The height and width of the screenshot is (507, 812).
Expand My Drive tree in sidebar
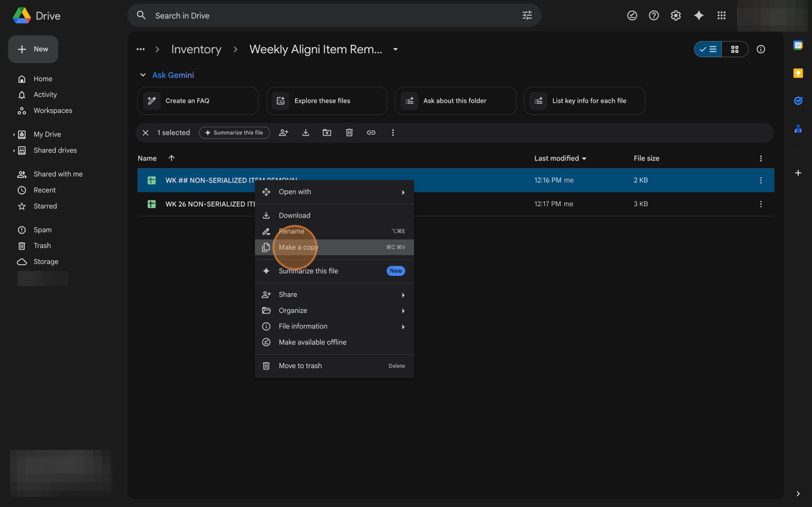[14, 135]
